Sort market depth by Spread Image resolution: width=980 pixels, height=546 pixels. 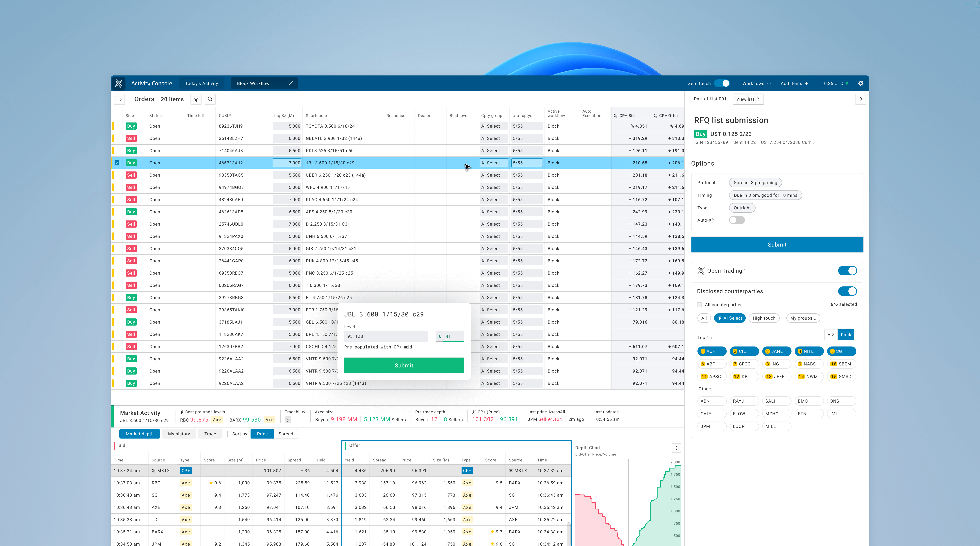pos(286,434)
